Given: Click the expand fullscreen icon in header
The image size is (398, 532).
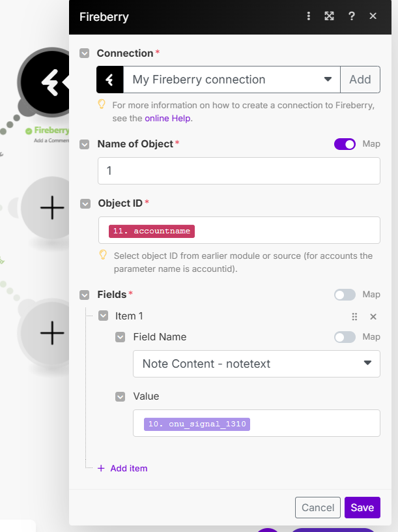Looking at the screenshot, I should (329, 16).
